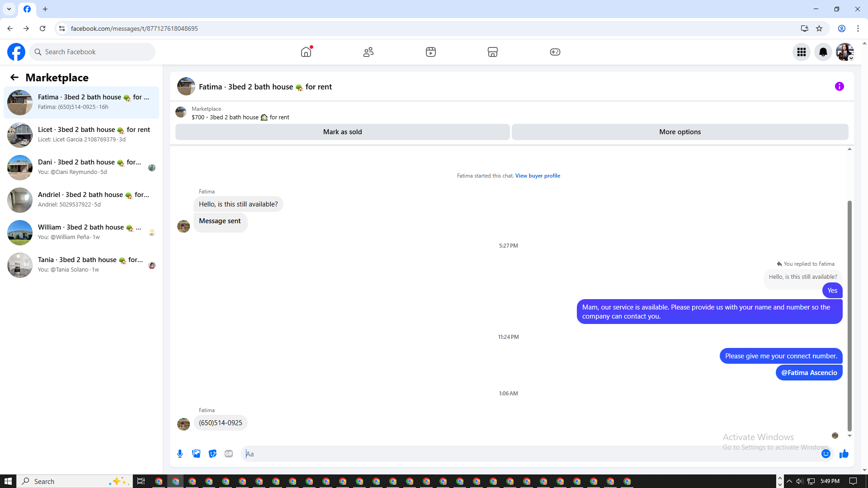Attach a photo with the image icon

point(196,454)
